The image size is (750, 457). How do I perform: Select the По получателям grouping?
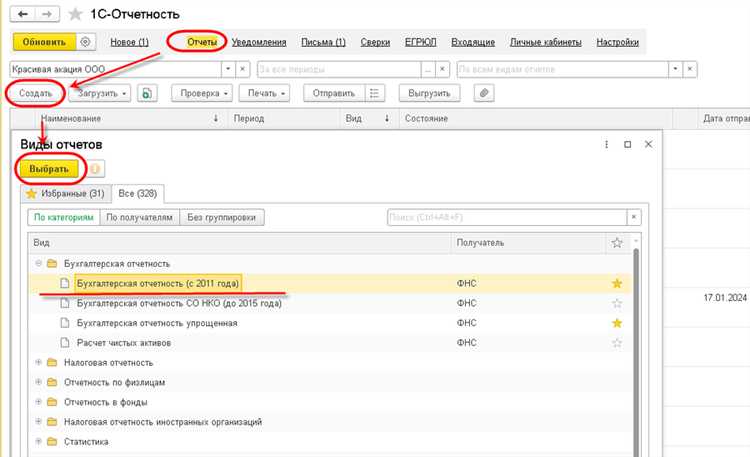(139, 217)
